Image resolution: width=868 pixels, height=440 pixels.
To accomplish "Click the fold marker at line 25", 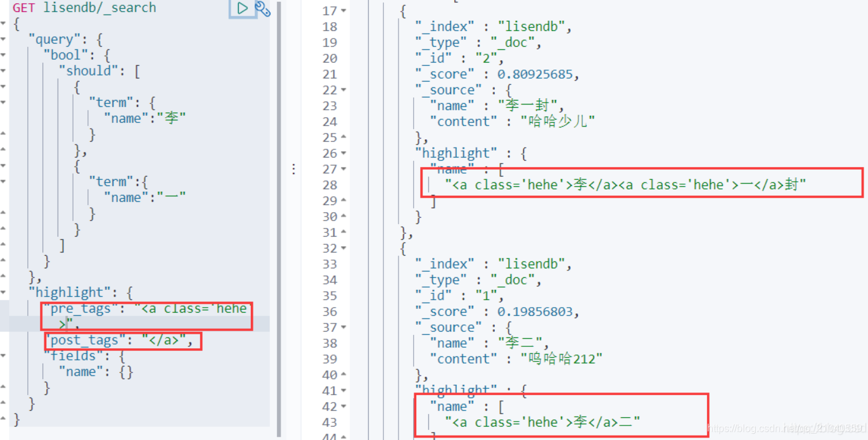I will pyautogui.click(x=343, y=137).
